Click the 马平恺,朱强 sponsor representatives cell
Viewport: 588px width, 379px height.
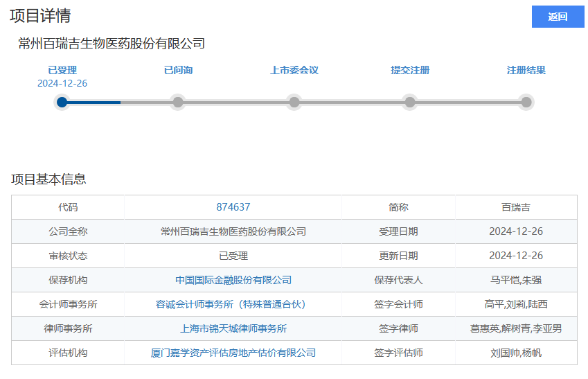(516, 280)
